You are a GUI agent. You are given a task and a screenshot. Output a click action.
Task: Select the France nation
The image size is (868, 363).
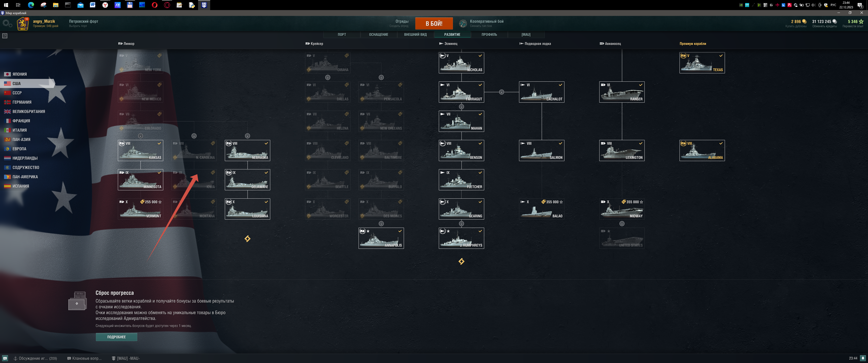(17, 121)
